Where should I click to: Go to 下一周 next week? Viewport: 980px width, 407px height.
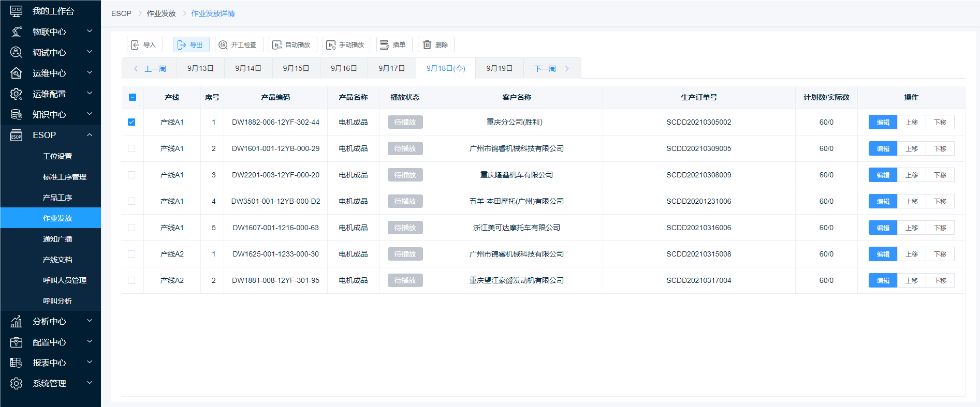551,68
